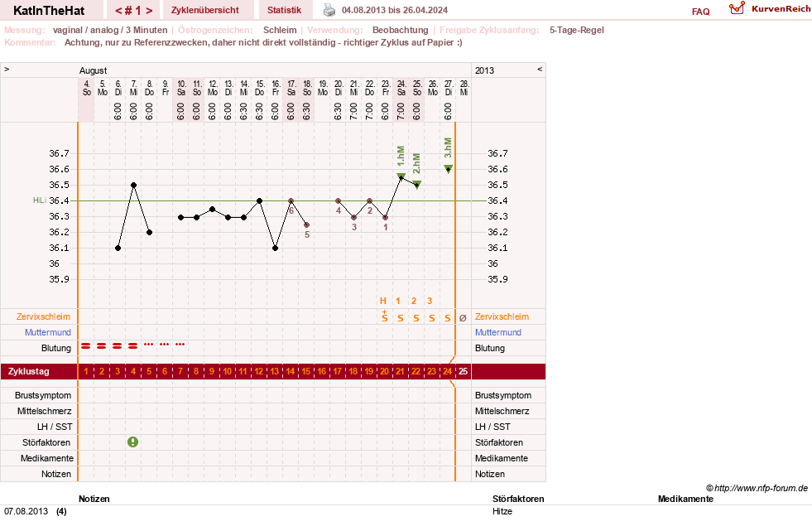Click the 24. Sa date header
Image resolution: width=812 pixels, height=531 pixels.
click(401, 88)
